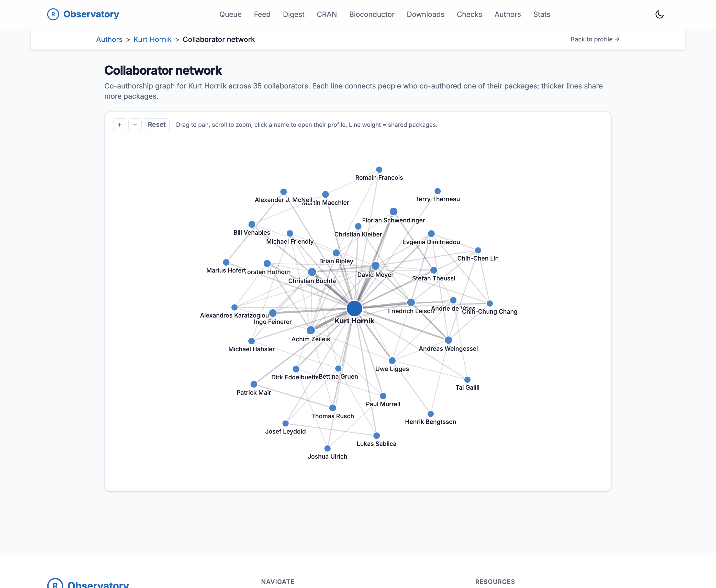
Task: Click the Michael Friendly node
Action: [x=290, y=233]
